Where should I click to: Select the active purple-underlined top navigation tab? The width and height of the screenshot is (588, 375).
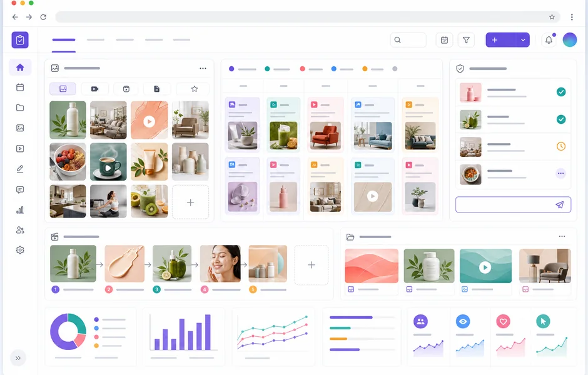pos(64,40)
